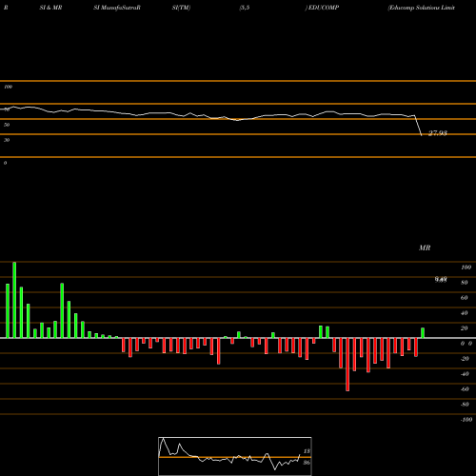This screenshot has height=476, width=476.
Task: Click the MR axis label -60
Action: pyautogui.click(x=465, y=389)
